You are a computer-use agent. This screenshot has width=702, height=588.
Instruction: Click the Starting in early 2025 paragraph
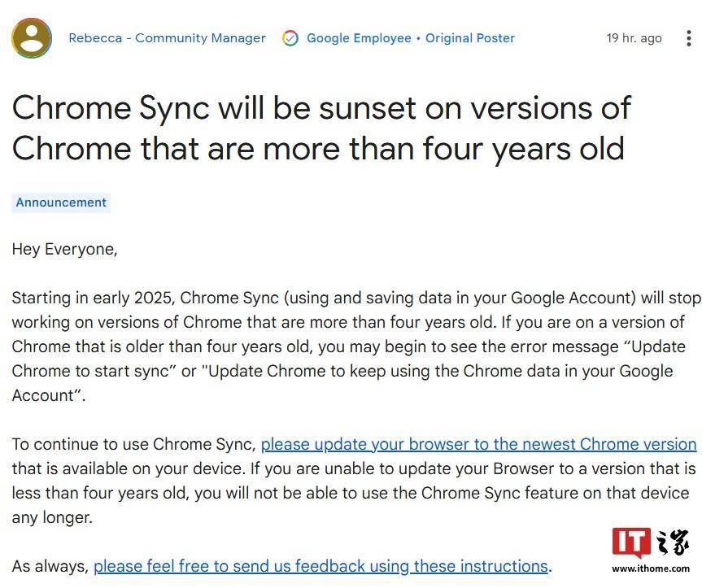[357, 346]
